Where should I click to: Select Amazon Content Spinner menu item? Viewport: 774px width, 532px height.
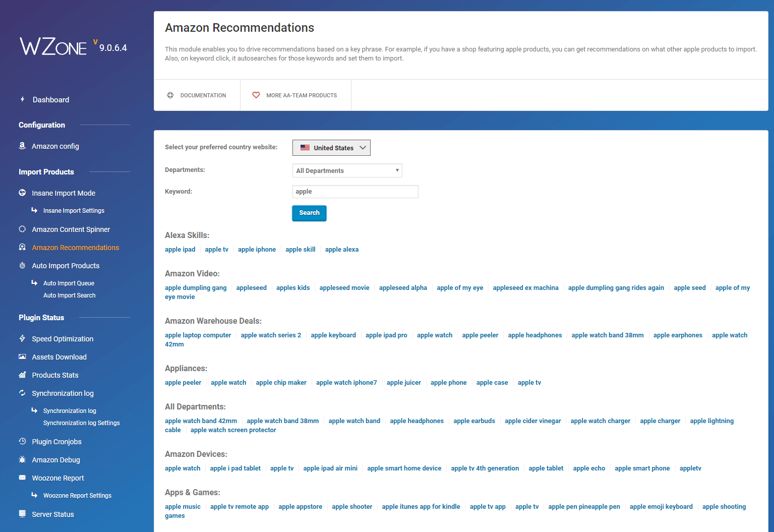tap(71, 229)
